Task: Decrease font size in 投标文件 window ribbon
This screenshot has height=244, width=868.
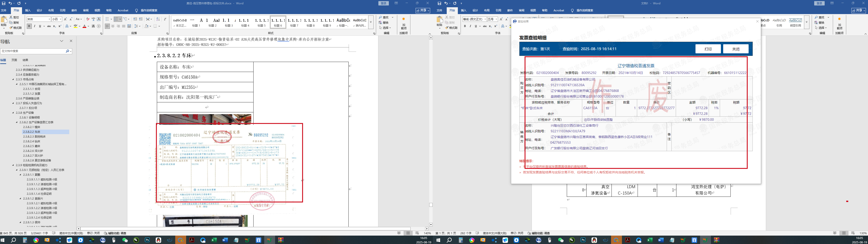Action: [71, 19]
